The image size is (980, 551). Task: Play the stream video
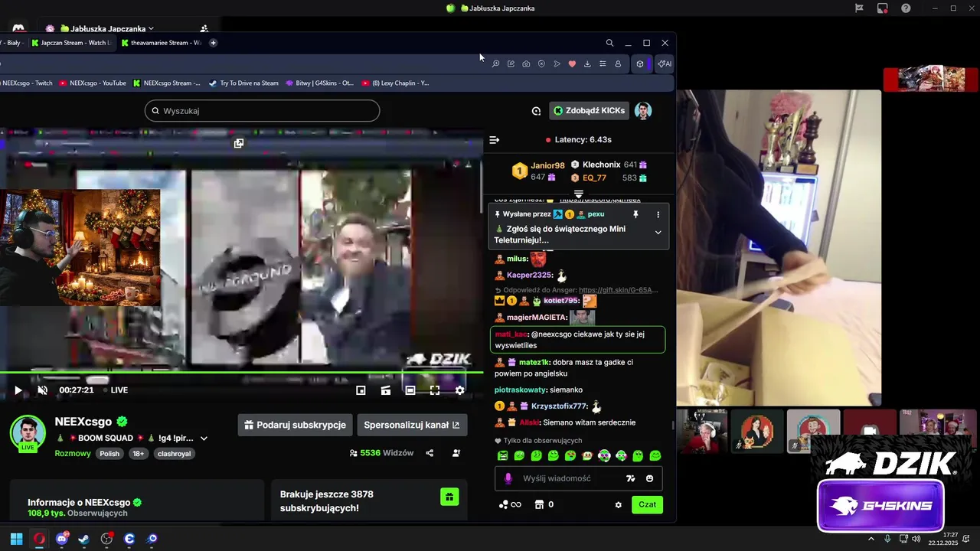[18, 390]
